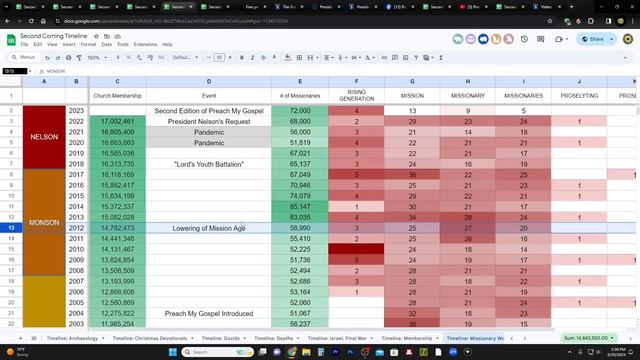Click the Insert chart icon
The height and width of the screenshot is (360, 640).
point(405,58)
